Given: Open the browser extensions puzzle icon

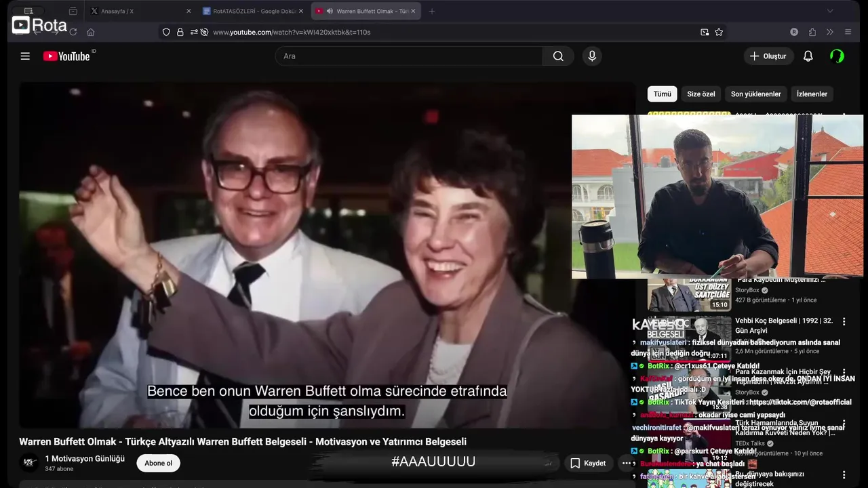Looking at the screenshot, I should (x=812, y=32).
